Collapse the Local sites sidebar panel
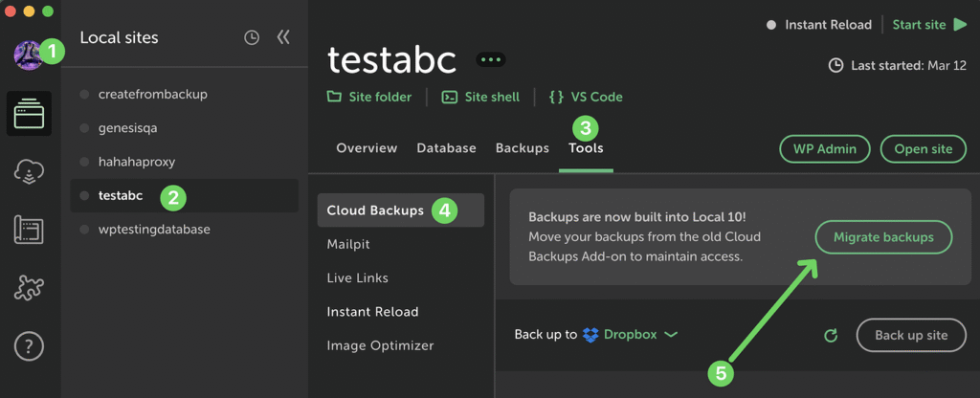 pos(283,38)
